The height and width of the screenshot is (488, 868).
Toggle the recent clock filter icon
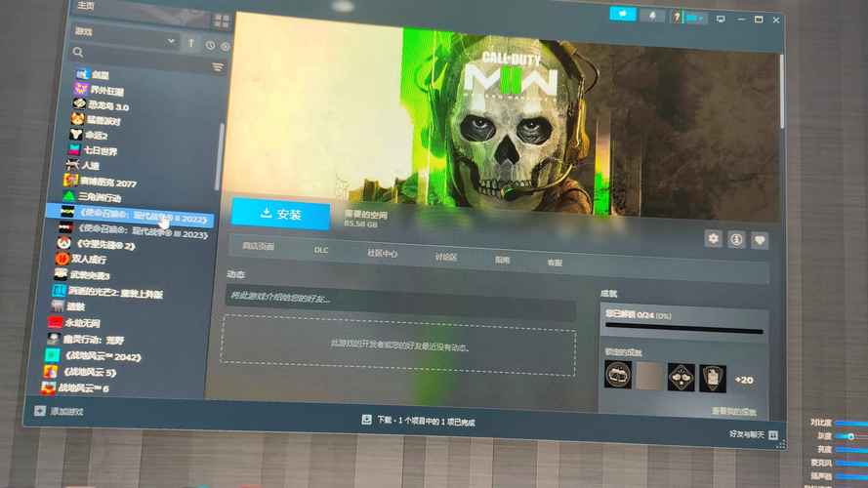(x=210, y=46)
